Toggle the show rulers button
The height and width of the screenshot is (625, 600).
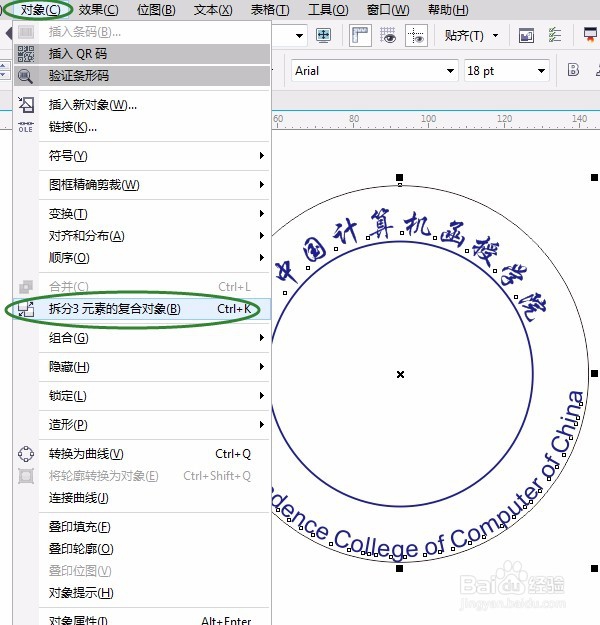click(x=360, y=35)
